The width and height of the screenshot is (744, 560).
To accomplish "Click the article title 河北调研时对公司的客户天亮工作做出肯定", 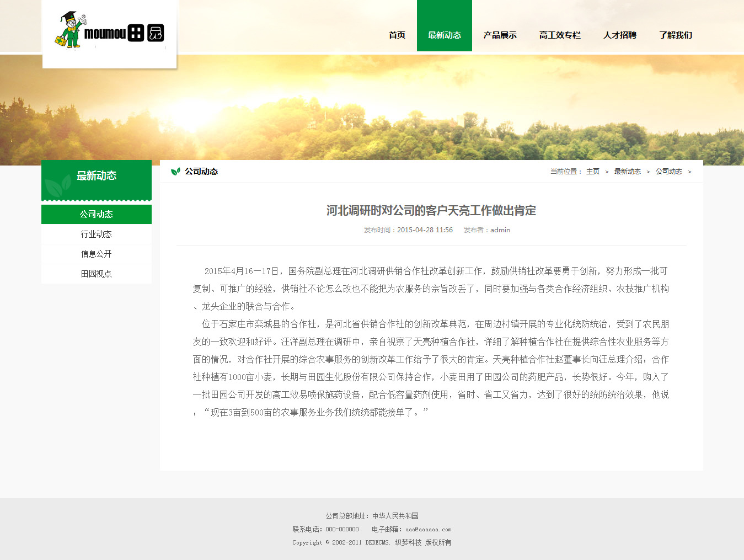I will tap(431, 210).
